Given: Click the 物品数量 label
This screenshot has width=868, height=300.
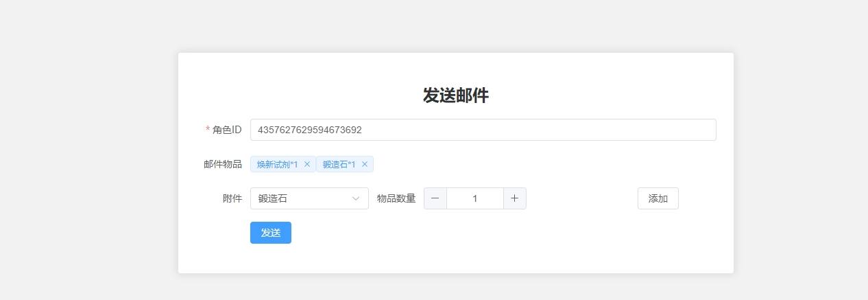Looking at the screenshot, I should point(396,198).
